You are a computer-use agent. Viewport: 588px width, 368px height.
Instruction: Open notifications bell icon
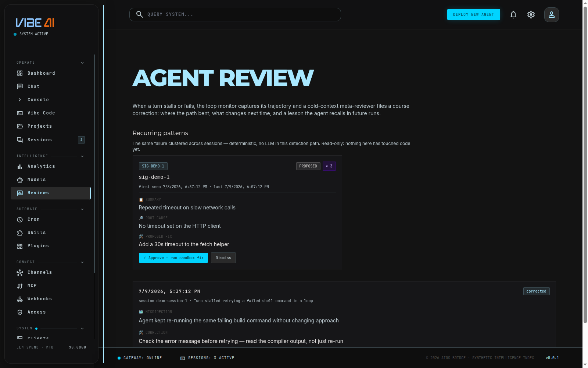point(513,15)
